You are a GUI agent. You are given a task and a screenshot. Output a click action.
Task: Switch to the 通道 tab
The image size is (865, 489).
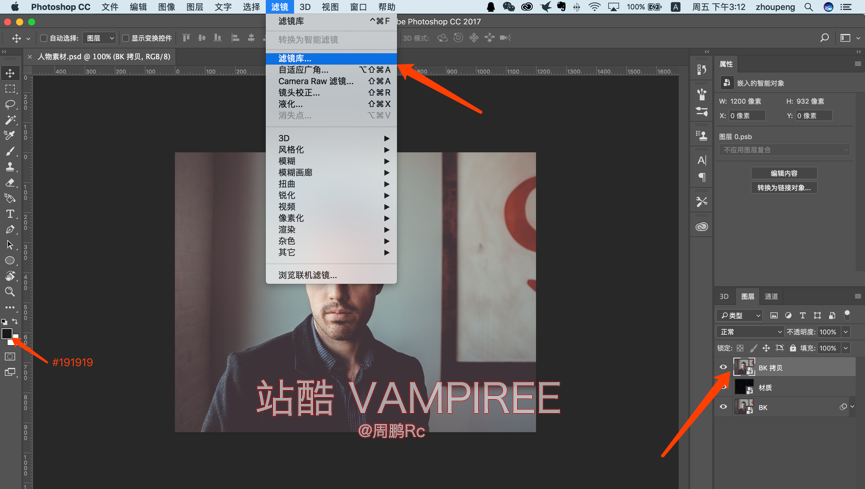pos(771,296)
